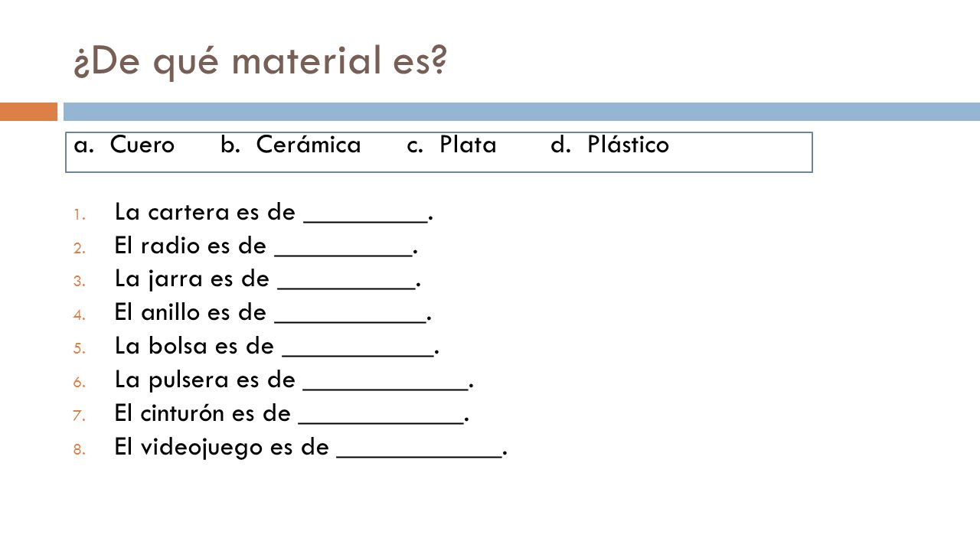Click the blank after 'El radio es de'
980x551 pixels.
tap(343, 253)
